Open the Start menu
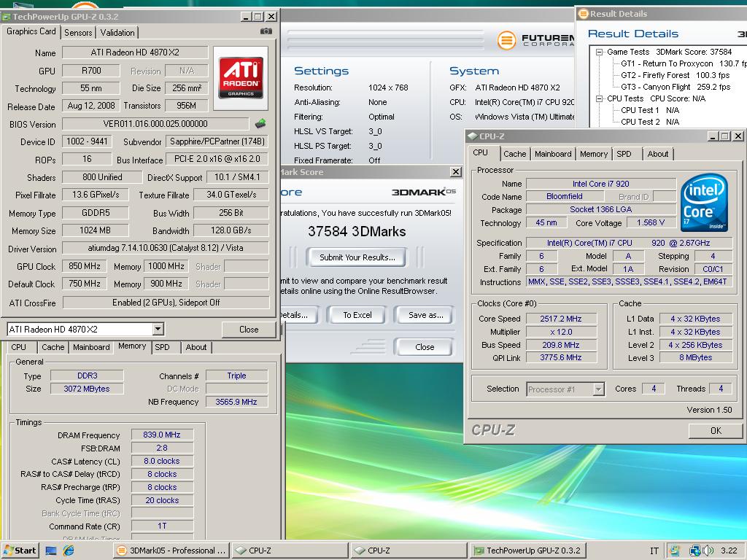 point(20,551)
